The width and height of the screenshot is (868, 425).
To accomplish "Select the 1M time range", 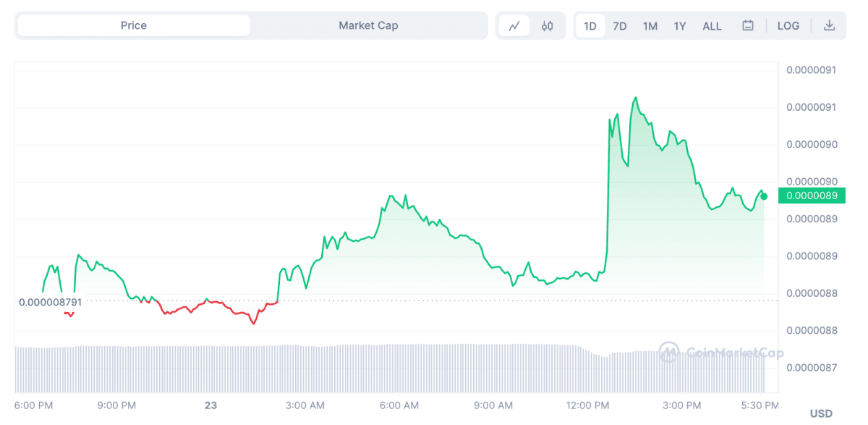I will [649, 25].
